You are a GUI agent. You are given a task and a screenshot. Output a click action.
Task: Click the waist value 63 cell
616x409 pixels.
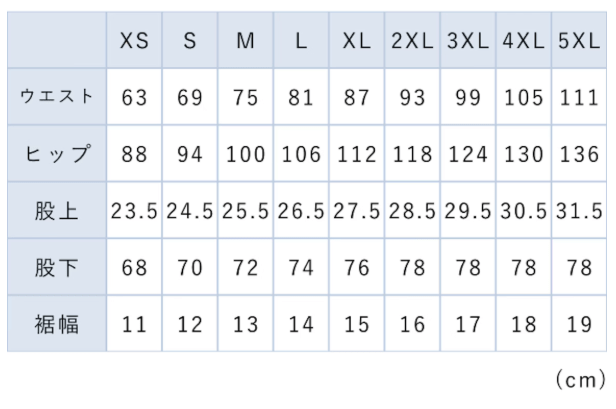(135, 98)
